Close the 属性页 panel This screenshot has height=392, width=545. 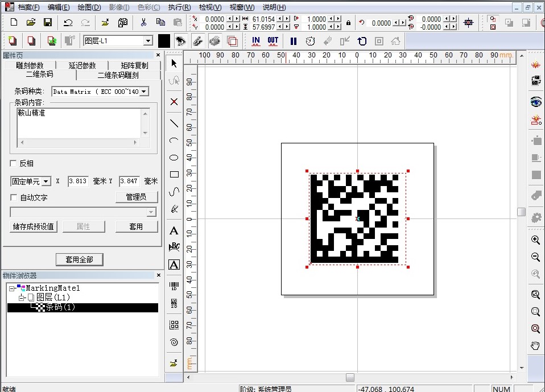(158, 55)
